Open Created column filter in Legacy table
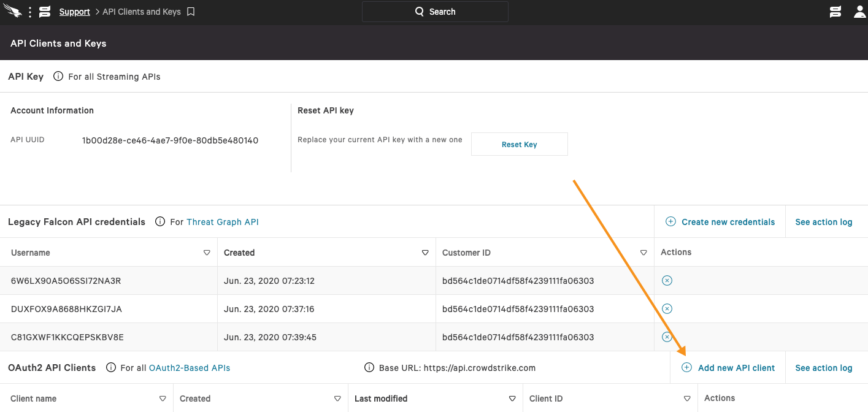868x412 pixels. click(x=425, y=253)
